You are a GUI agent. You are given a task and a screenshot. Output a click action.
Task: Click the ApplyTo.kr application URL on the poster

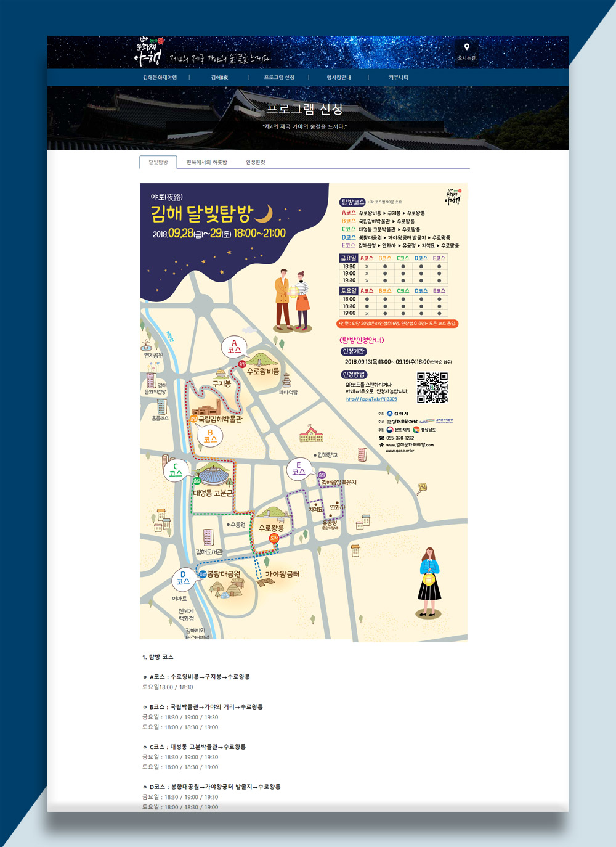point(371,399)
